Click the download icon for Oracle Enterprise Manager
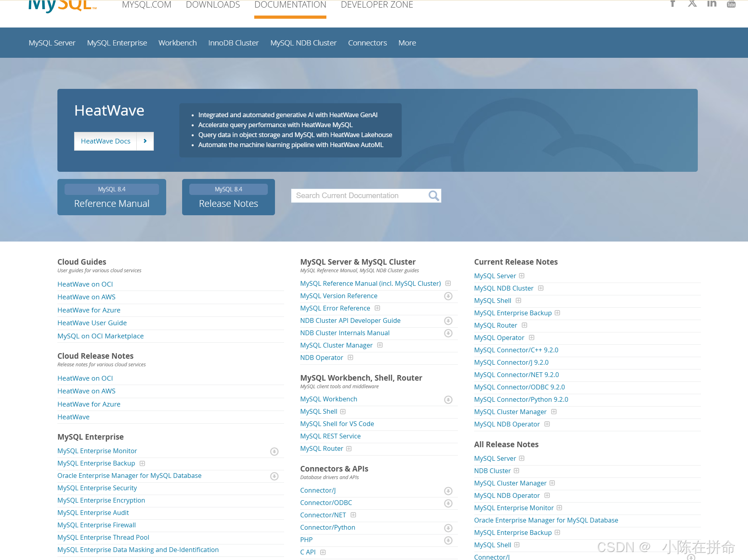 click(x=274, y=476)
